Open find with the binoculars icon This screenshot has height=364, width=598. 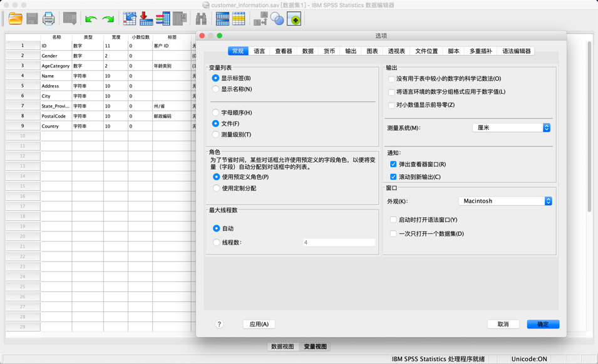click(201, 19)
